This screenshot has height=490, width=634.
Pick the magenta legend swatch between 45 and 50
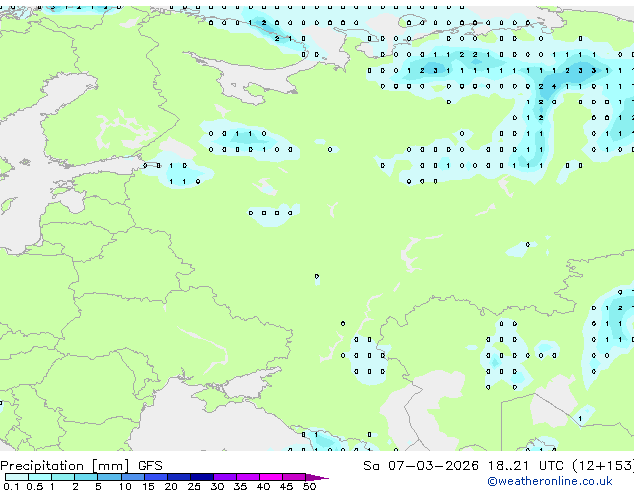[x=294, y=477]
